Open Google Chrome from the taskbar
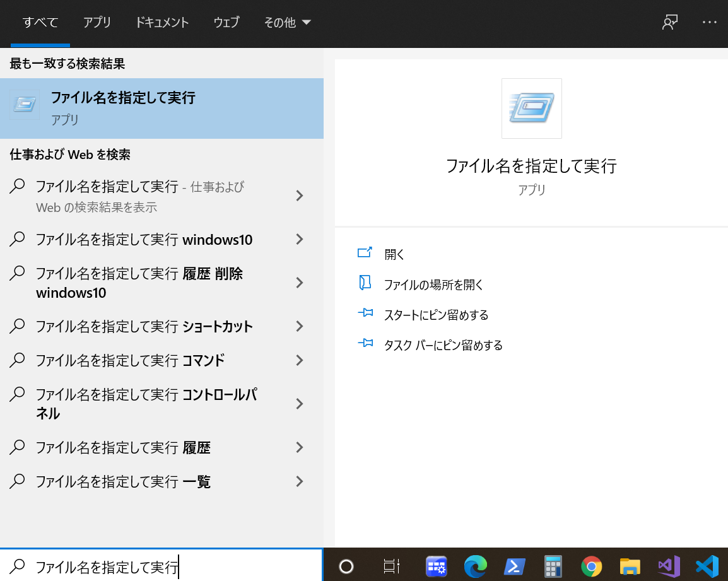Image resolution: width=728 pixels, height=581 pixels. pyautogui.click(x=591, y=566)
